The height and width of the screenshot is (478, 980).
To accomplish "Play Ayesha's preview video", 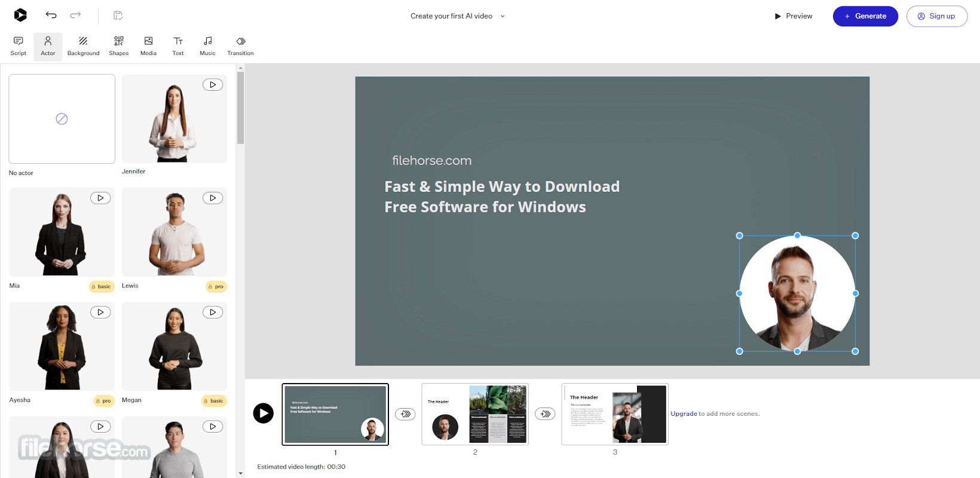I will (x=100, y=312).
